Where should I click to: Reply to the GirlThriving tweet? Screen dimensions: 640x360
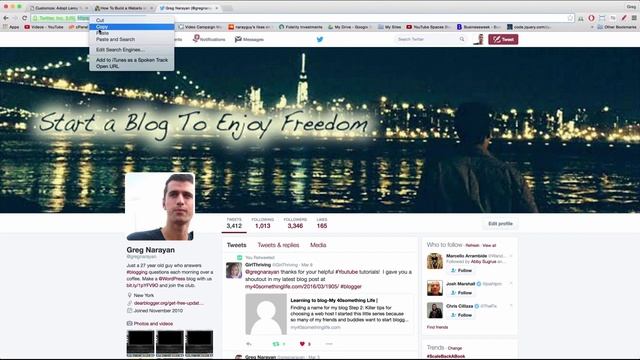(x=249, y=344)
